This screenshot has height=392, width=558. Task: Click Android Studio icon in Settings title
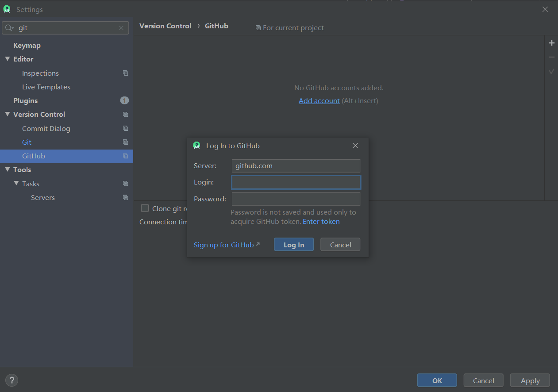[7, 9]
